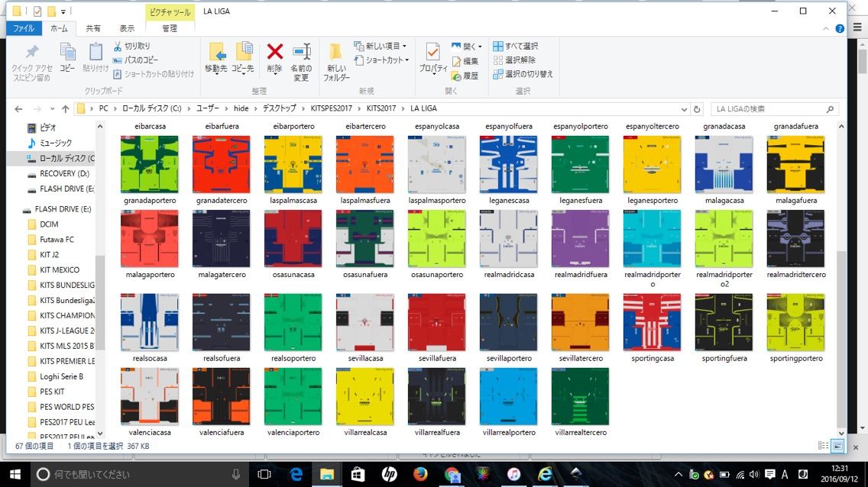Click the ribbon Help question mark icon
This screenshot has height=487, width=868.
point(840,29)
